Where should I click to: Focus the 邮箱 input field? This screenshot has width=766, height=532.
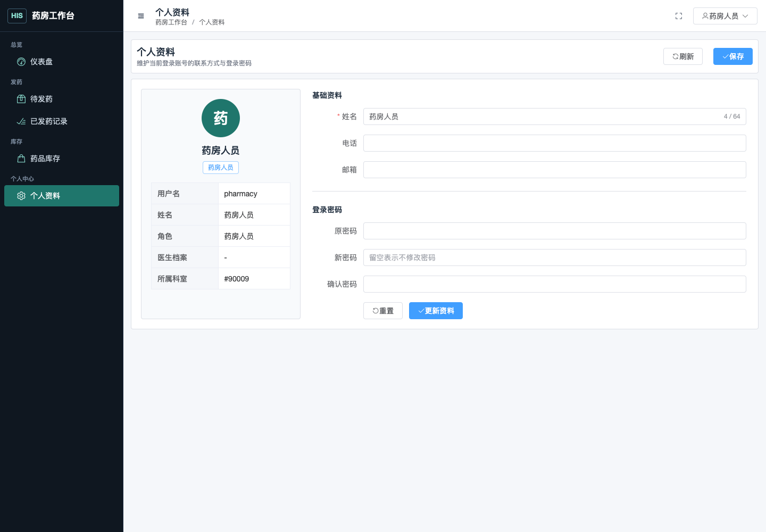click(x=555, y=170)
